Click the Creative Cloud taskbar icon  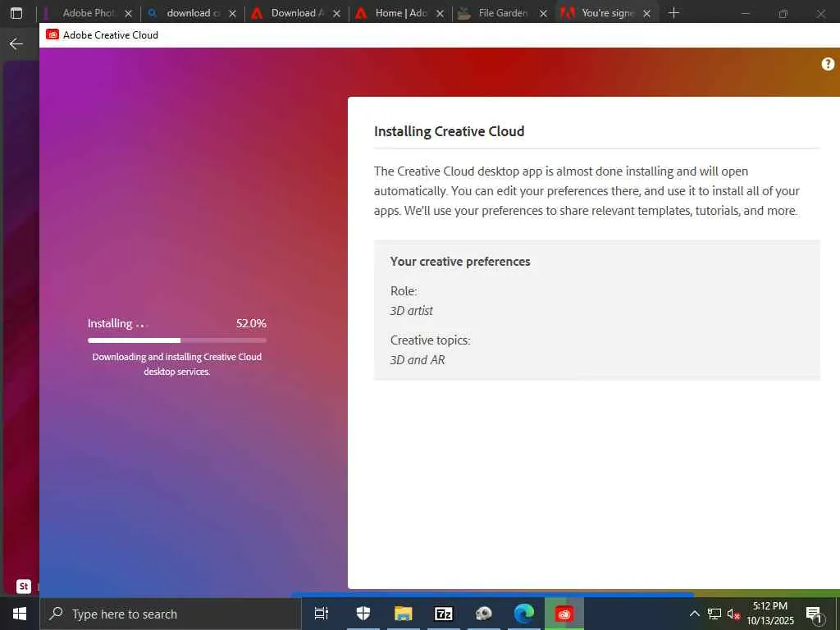pyautogui.click(x=564, y=614)
